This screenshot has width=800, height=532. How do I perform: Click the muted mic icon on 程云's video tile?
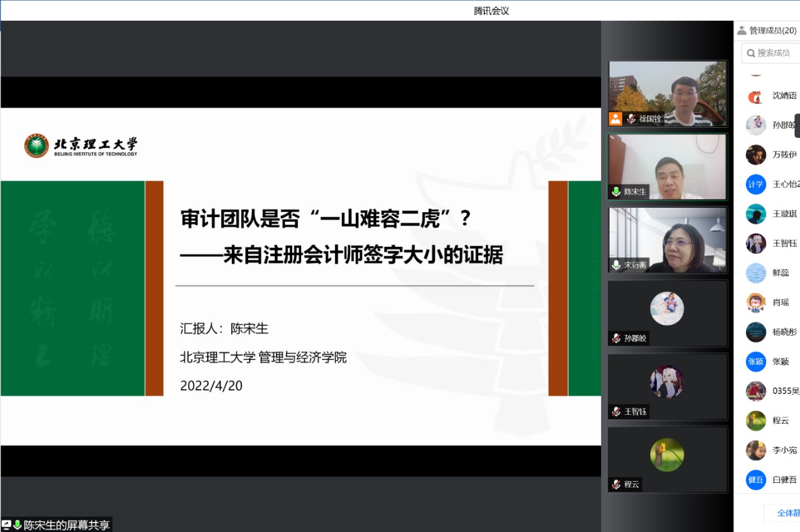click(616, 484)
